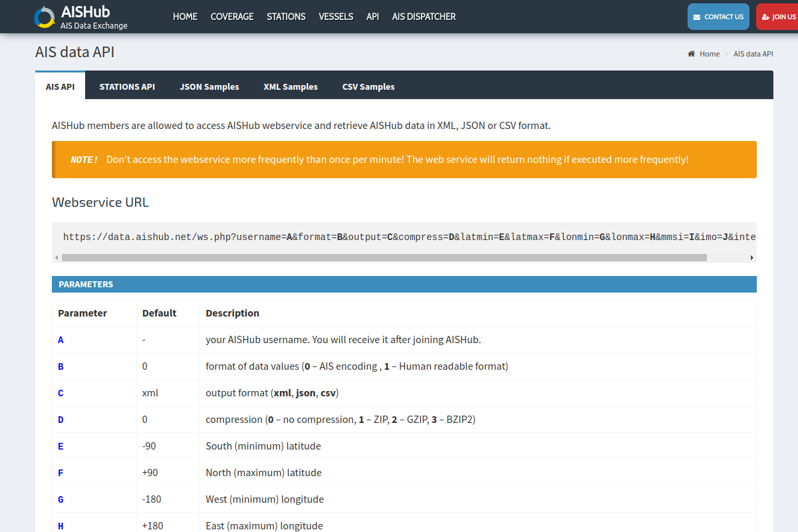Click the AISHub brand name text
This screenshot has height=532, width=798.
pyautogui.click(x=85, y=12)
